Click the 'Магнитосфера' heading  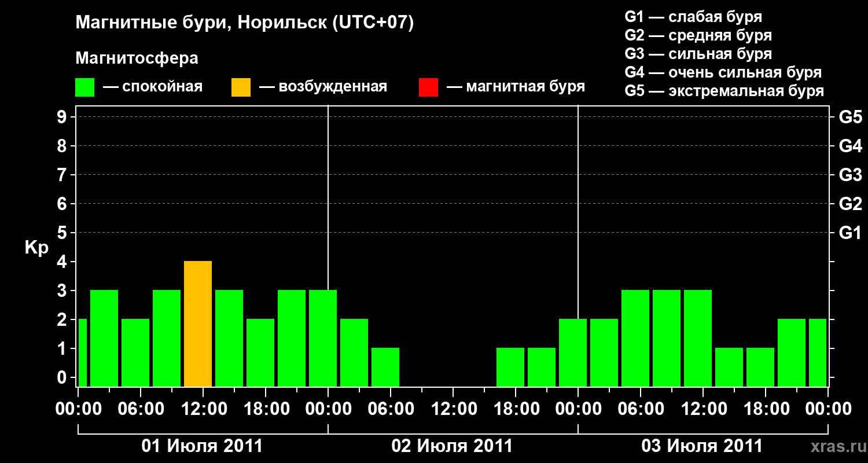(137, 58)
